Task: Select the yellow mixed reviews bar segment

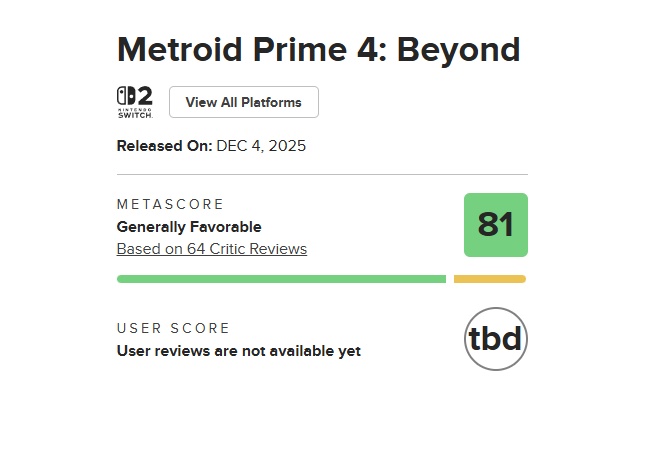Action: pos(489,279)
